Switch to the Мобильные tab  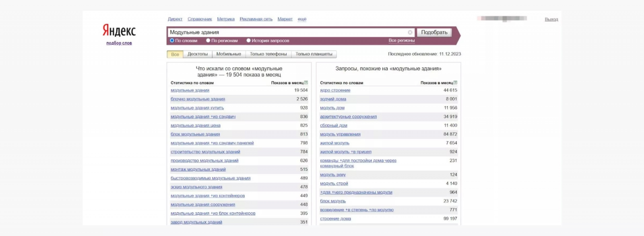coord(229,54)
